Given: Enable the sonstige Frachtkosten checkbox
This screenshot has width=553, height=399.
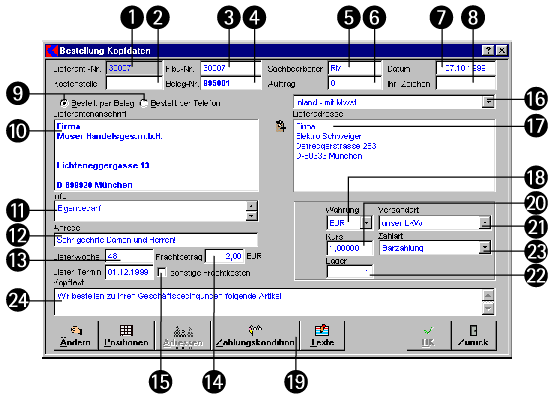Looking at the screenshot, I should (162, 272).
